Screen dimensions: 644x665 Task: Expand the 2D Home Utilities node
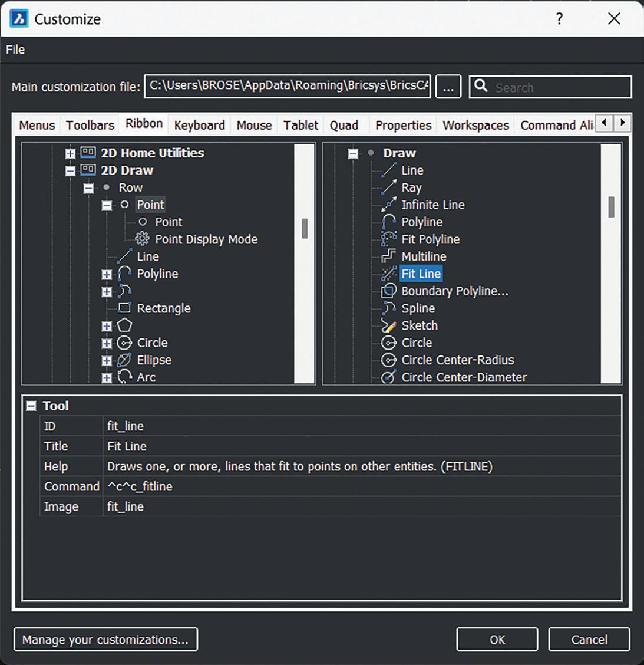70,153
